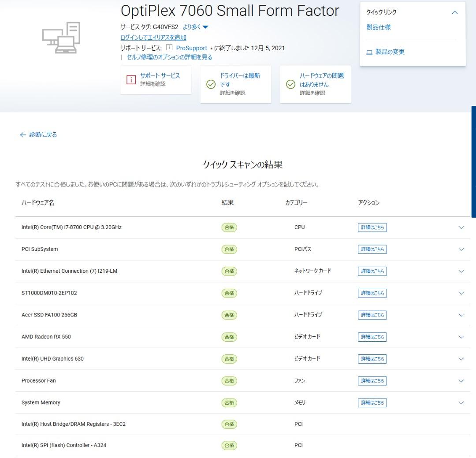The width and height of the screenshot is (476, 458).
Task: Click the green checkmark beside drivers status
Action: pos(211,84)
